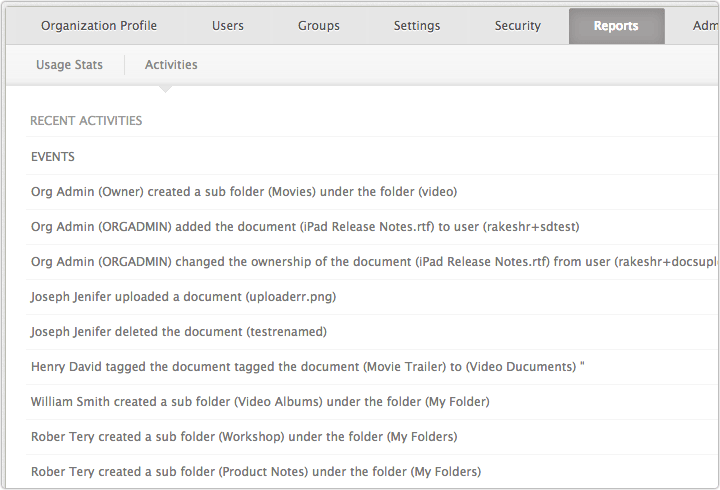
Task: Select the Security tab
Action: click(x=518, y=26)
